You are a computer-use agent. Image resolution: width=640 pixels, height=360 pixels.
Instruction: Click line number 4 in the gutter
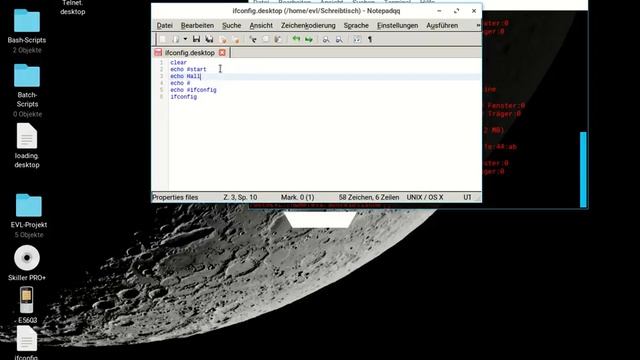pos(162,83)
